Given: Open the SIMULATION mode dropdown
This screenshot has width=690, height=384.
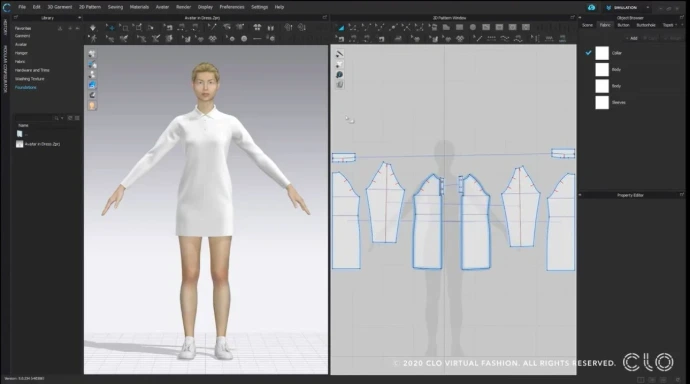Looking at the screenshot, I should (647, 7).
